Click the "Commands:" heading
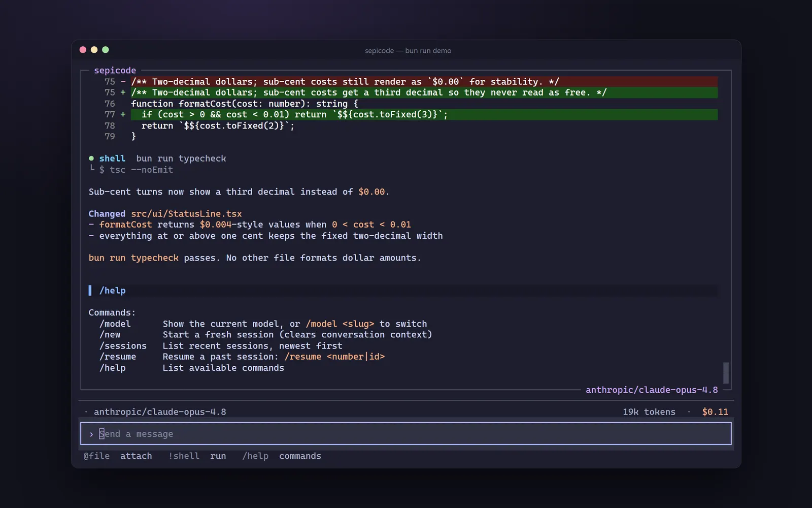 (112, 313)
